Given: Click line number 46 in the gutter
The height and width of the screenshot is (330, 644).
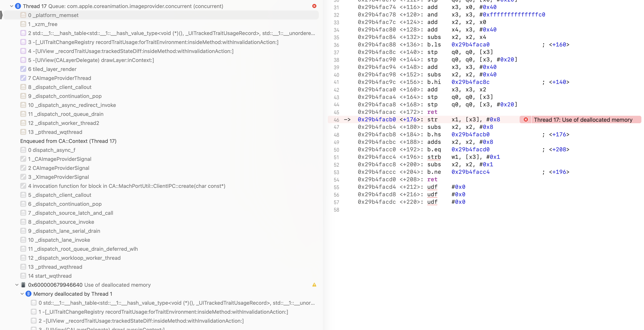Looking at the screenshot, I should pyautogui.click(x=336, y=119).
